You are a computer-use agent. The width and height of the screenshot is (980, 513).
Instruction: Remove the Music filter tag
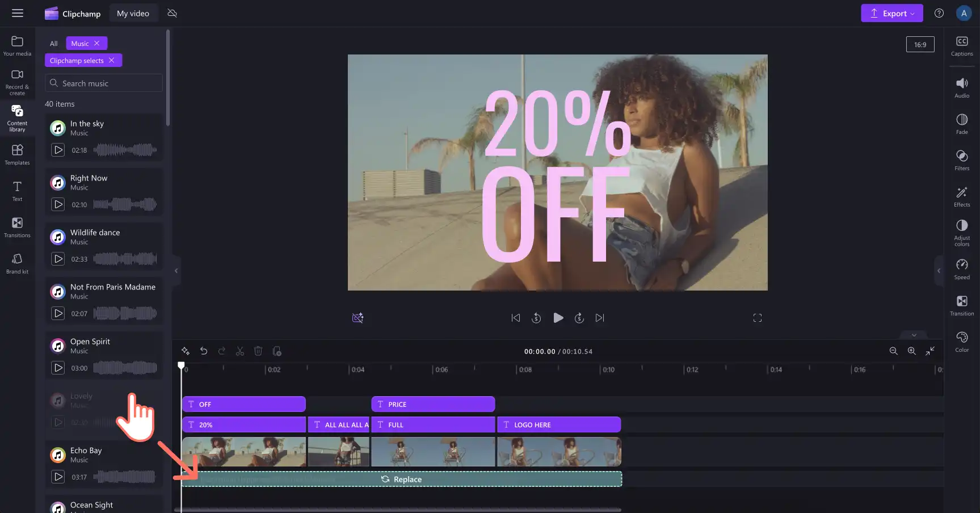[x=97, y=43]
